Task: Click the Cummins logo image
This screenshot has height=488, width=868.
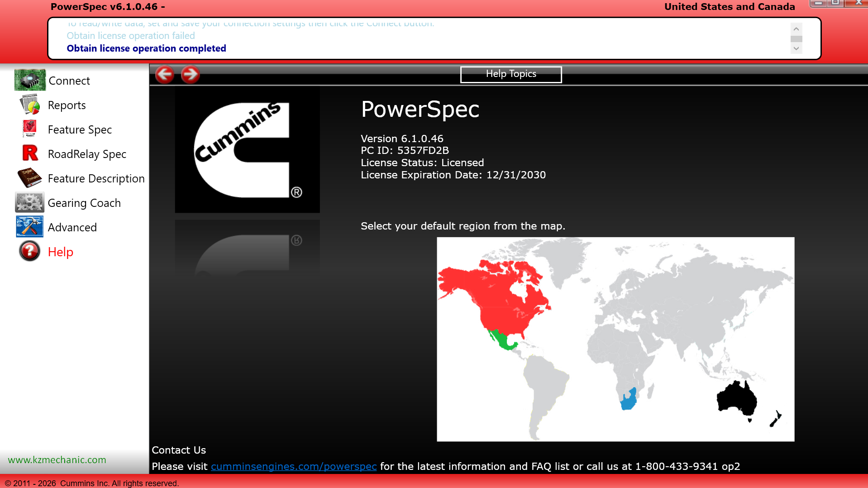Action: pyautogui.click(x=247, y=150)
